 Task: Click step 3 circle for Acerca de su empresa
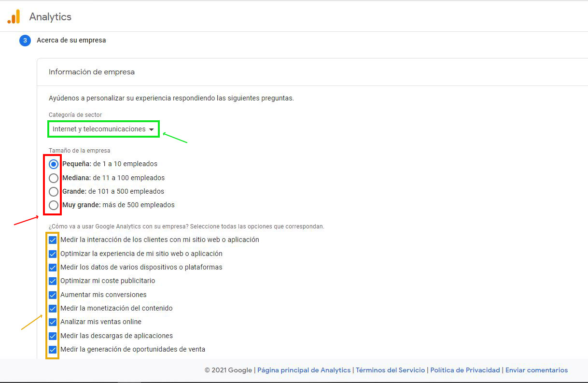[25, 41]
